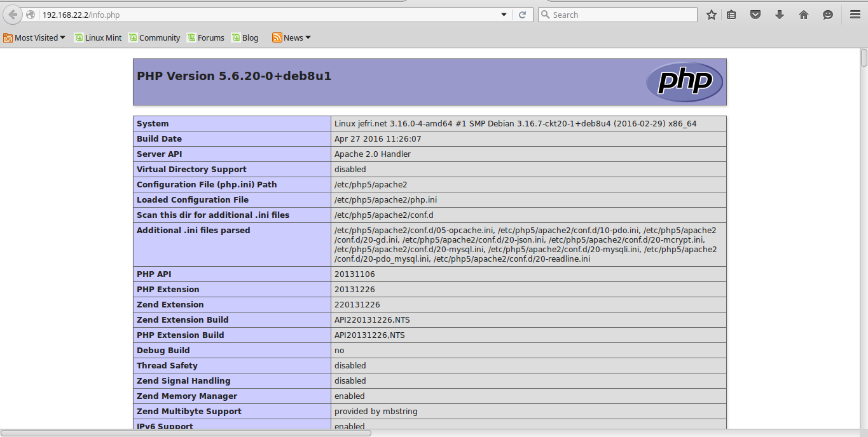Click the Virtual Directory Support label
The image size is (868, 437).
191,170
